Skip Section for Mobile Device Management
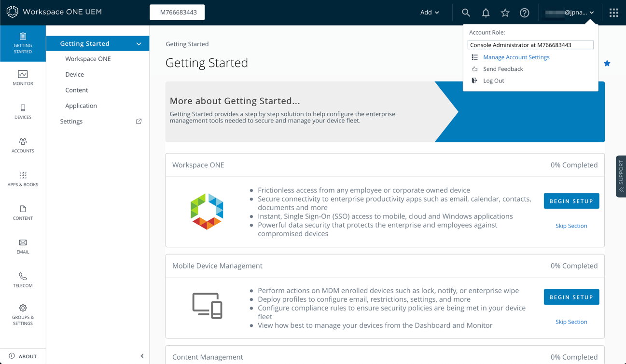 click(x=571, y=322)
